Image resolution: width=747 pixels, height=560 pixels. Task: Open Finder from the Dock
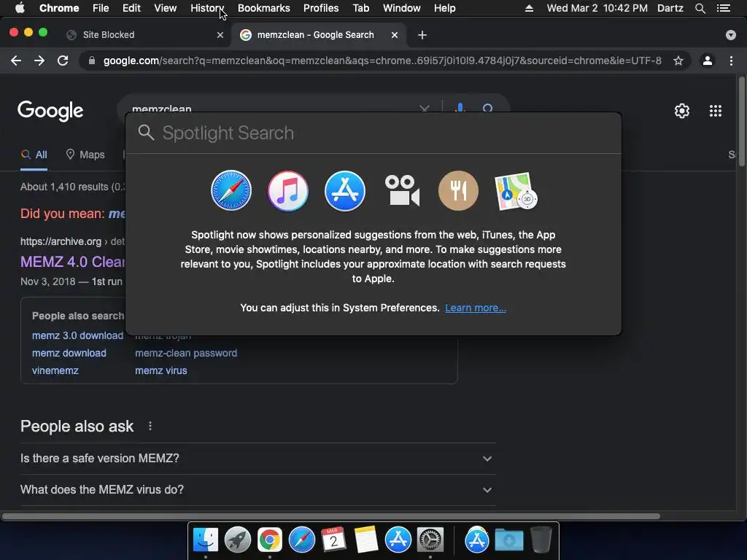click(205, 540)
